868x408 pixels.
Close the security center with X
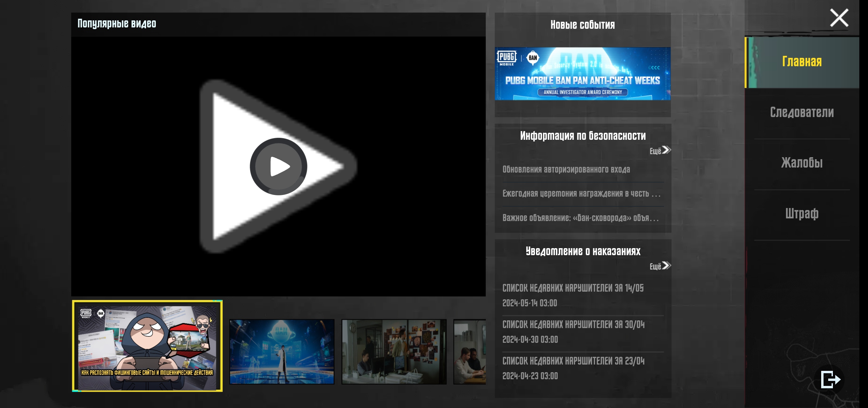click(x=839, y=18)
